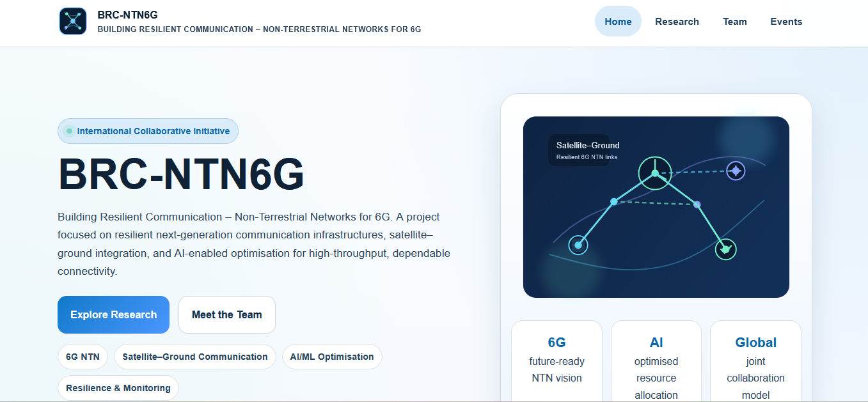Click the Resilience & Monitoring tag
Image resolution: width=868 pixels, height=402 pixels.
coord(118,388)
